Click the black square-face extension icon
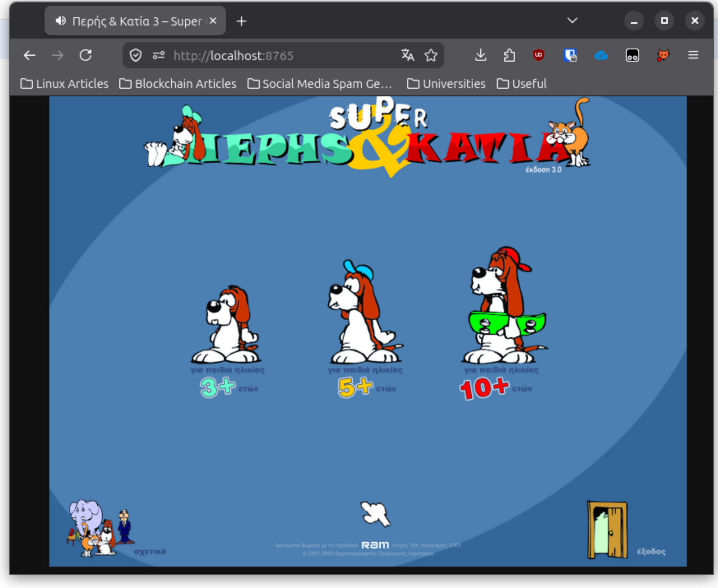718x588 pixels. 632,55
